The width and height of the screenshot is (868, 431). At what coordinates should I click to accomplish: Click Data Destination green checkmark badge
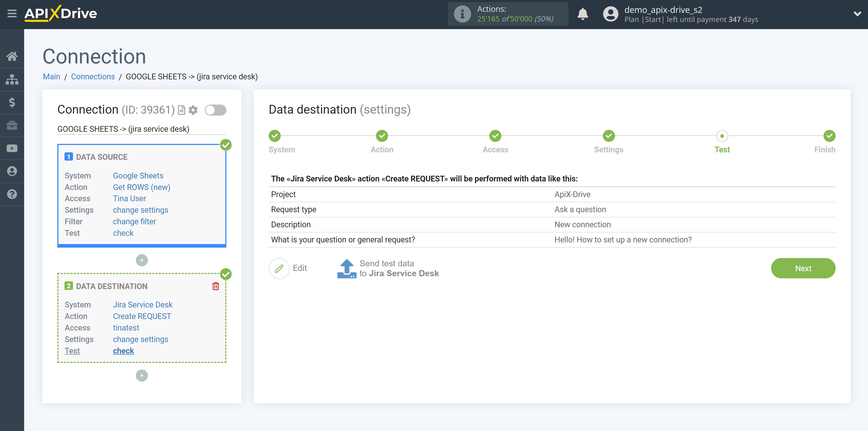(x=226, y=274)
